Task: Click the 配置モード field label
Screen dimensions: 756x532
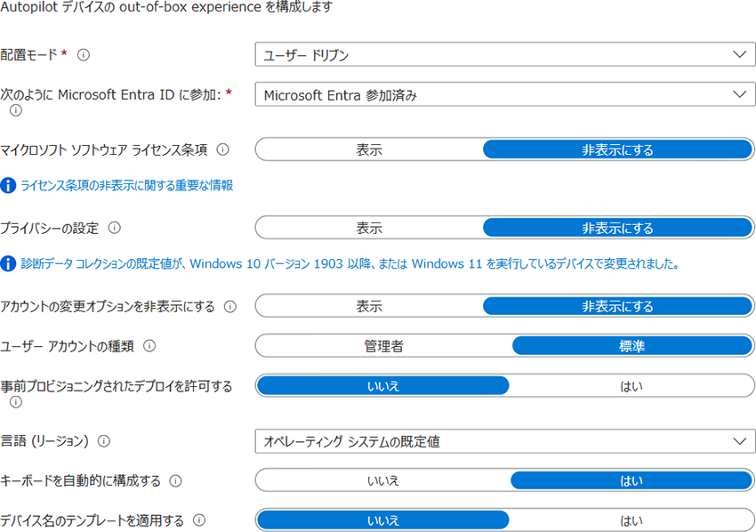Action: [29, 54]
